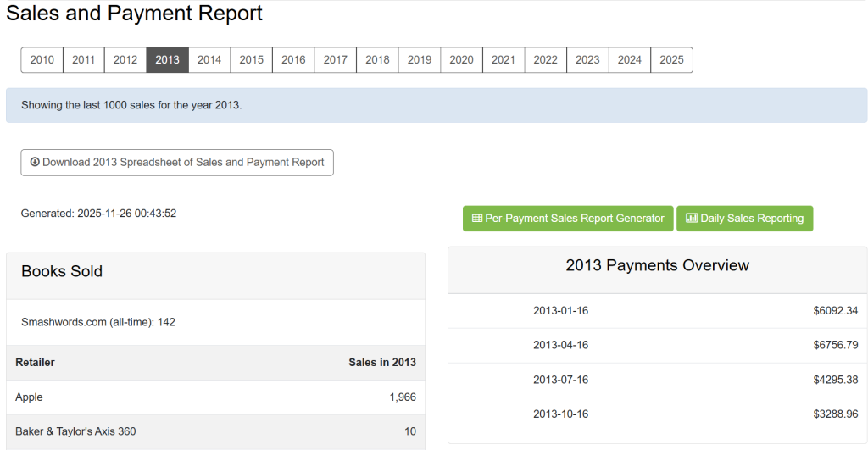Click the download icon on spreadsheet button
Screen dimensions: 868x450
pos(35,163)
